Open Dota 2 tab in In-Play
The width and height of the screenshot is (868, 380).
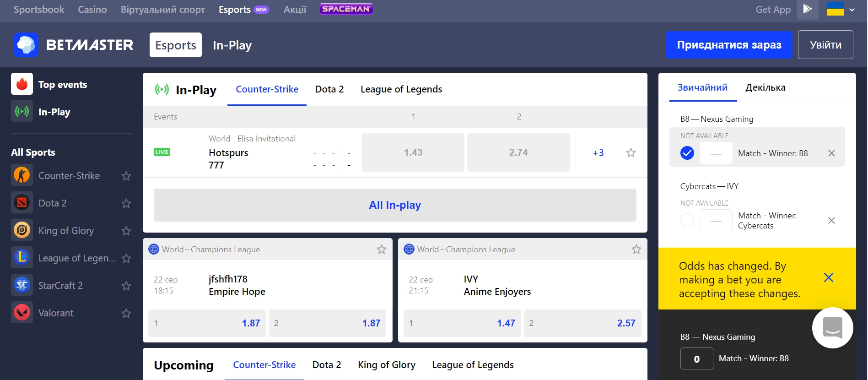[329, 89]
